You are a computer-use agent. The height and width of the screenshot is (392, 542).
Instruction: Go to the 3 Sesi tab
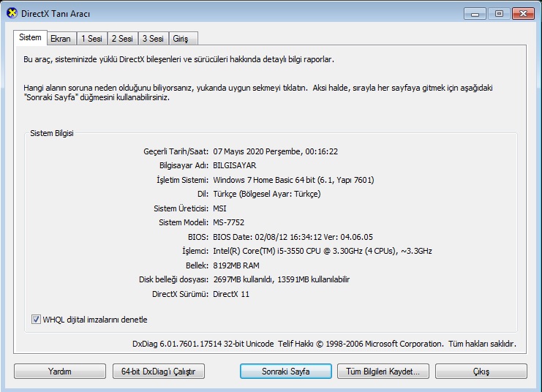(153, 38)
